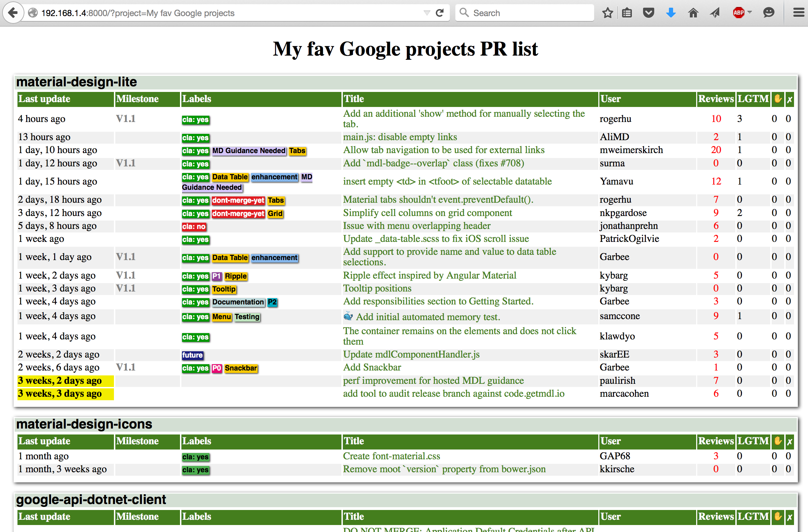Click the smiley chat face icon
This screenshot has width=808, height=532.
769,13
